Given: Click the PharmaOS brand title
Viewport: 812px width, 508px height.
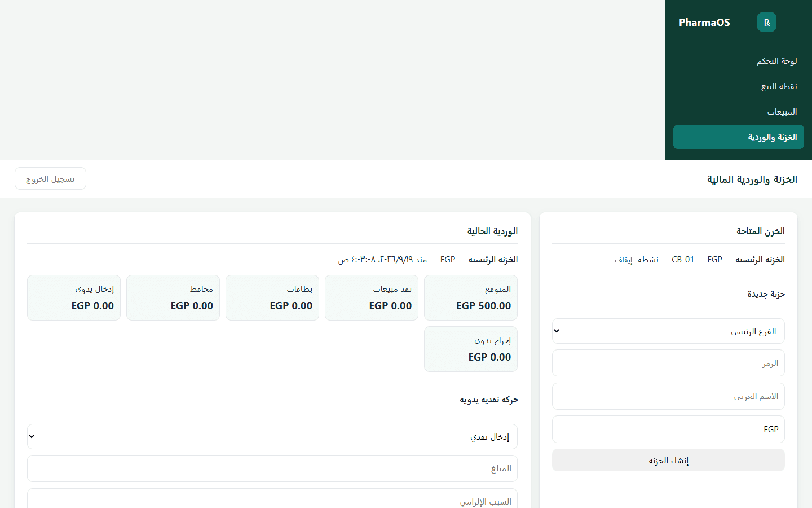Looking at the screenshot, I should click(704, 23).
